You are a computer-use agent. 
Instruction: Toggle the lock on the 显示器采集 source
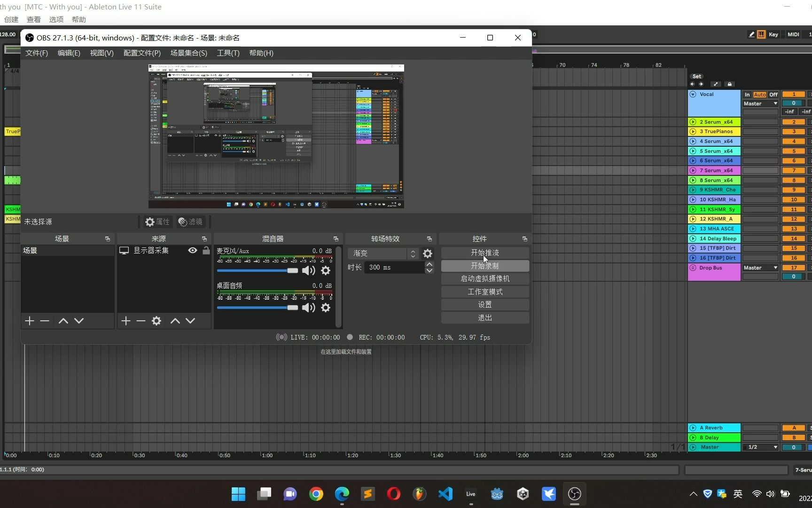click(x=206, y=251)
